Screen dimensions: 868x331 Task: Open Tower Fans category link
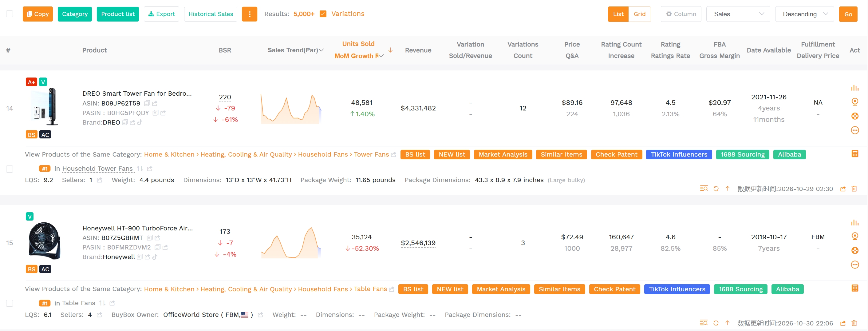[371, 155]
